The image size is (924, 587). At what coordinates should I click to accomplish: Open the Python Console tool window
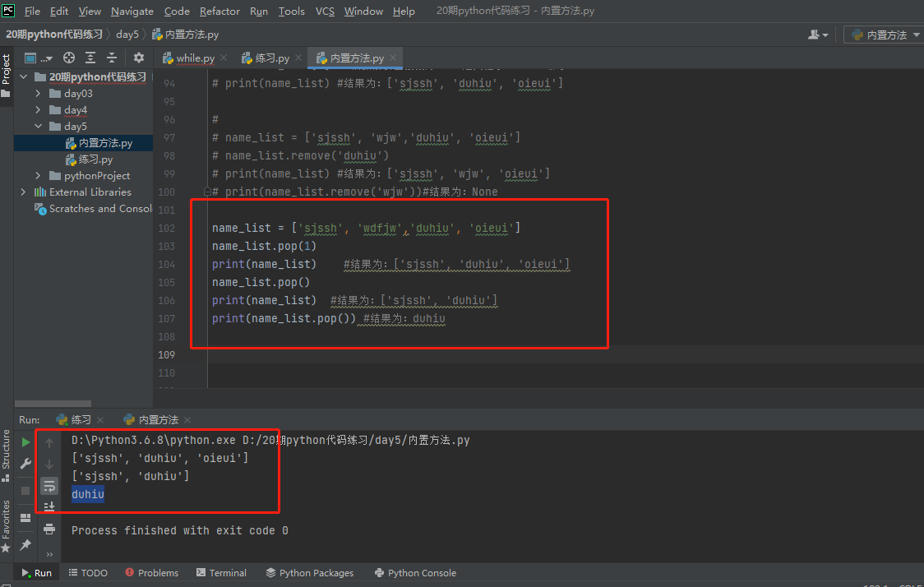coord(415,573)
